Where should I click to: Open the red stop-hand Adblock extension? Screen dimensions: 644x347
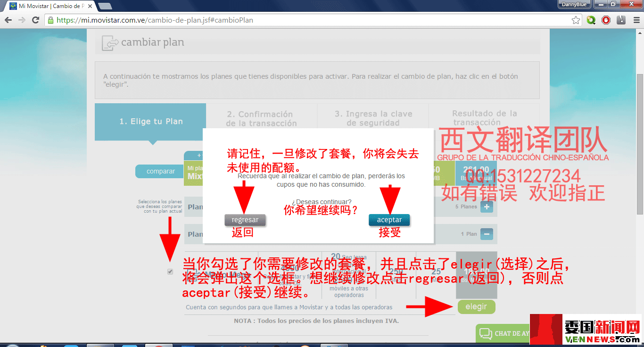(606, 20)
